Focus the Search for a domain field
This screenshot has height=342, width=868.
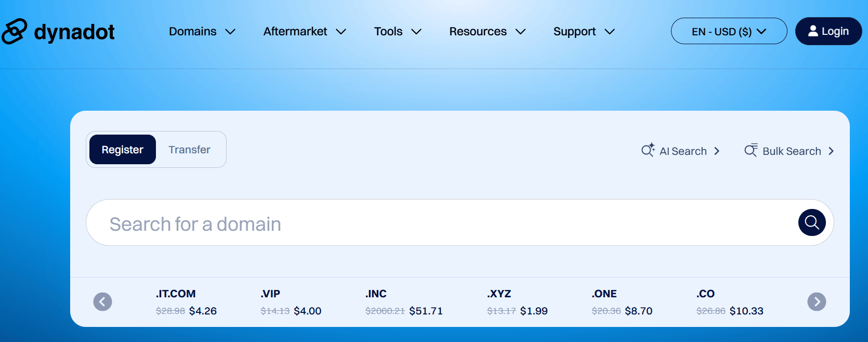442,223
